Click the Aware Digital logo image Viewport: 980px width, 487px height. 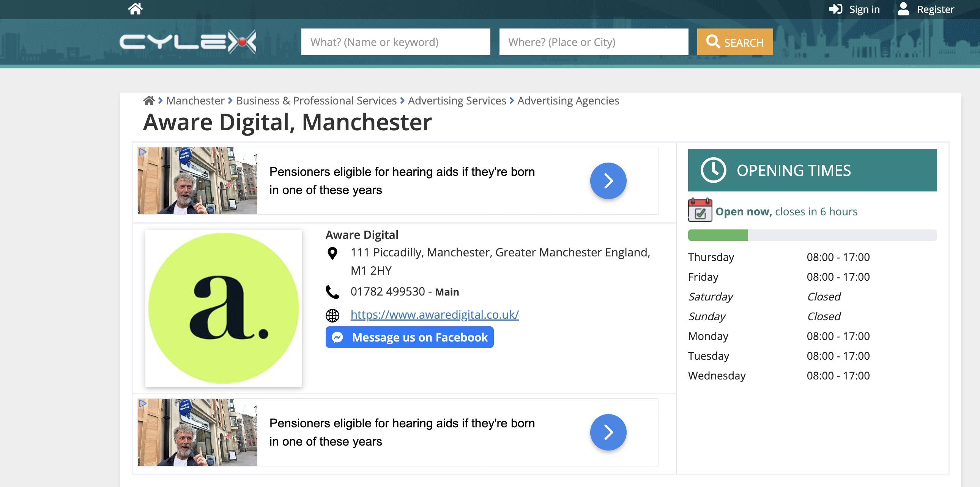(224, 308)
